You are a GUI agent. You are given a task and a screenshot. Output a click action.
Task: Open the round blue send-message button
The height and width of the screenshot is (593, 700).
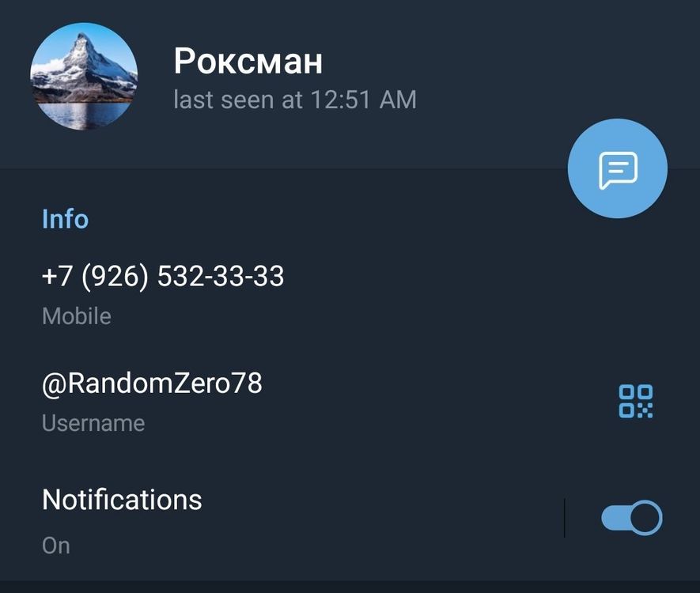(618, 168)
